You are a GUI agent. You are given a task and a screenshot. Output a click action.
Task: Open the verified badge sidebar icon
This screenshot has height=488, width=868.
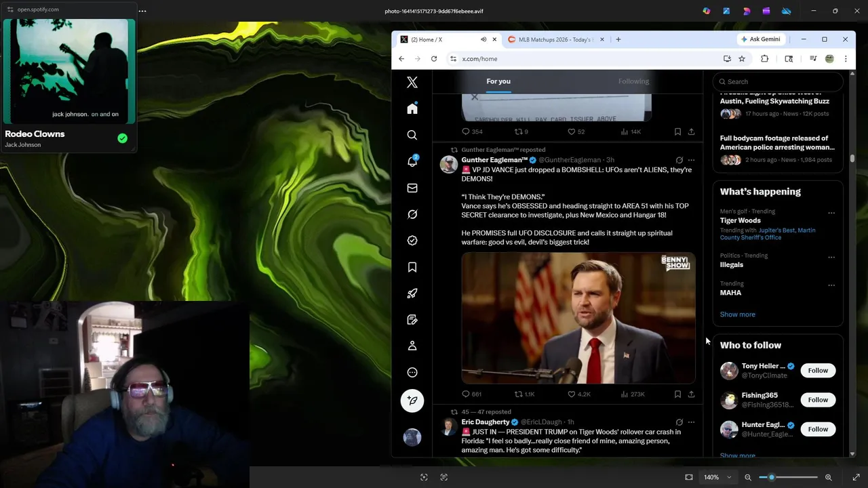coord(412,241)
